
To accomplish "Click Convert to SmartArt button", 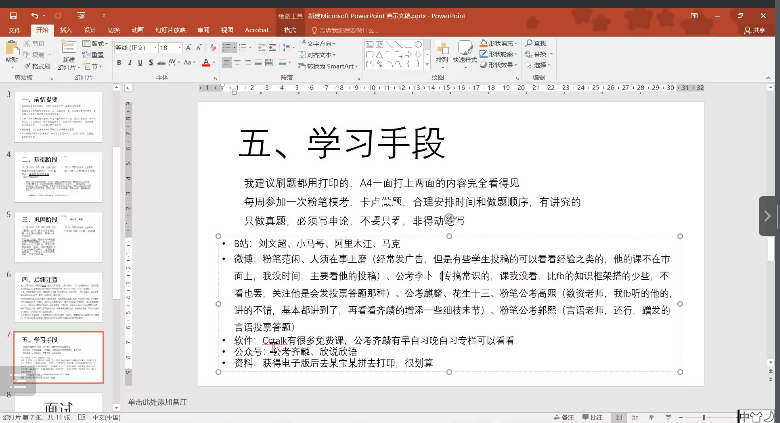I will coord(332,66).
